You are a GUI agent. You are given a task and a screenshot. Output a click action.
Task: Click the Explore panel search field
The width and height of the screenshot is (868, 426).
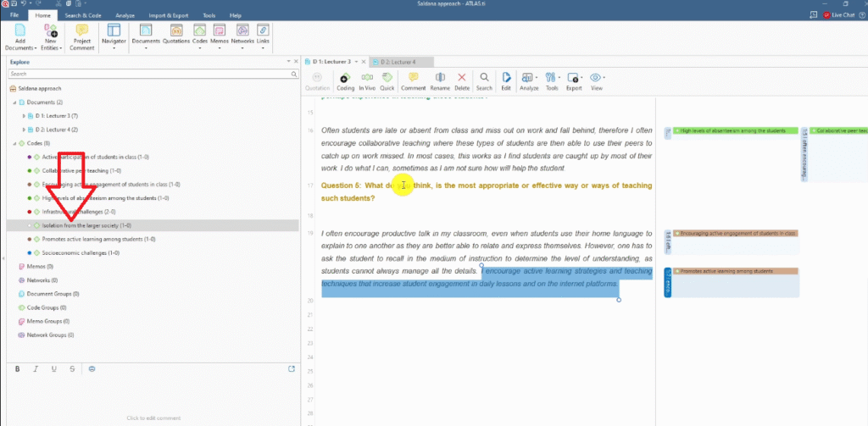click(x=149, y=74)
